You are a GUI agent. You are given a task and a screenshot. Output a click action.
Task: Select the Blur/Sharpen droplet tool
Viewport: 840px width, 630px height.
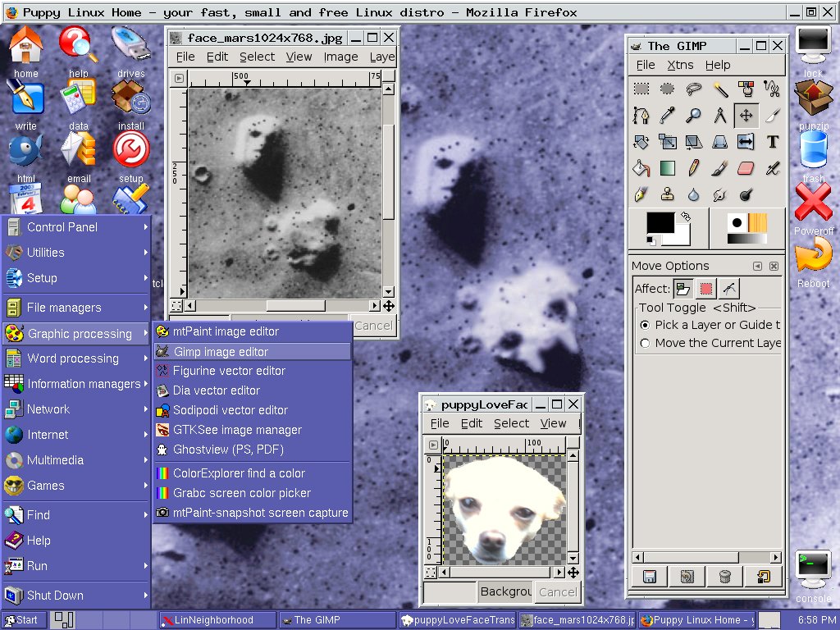tap(693, 194)
